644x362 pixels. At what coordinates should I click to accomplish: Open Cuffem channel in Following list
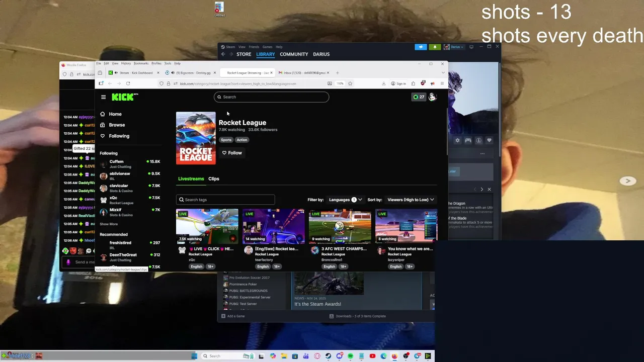coord(130,164)
